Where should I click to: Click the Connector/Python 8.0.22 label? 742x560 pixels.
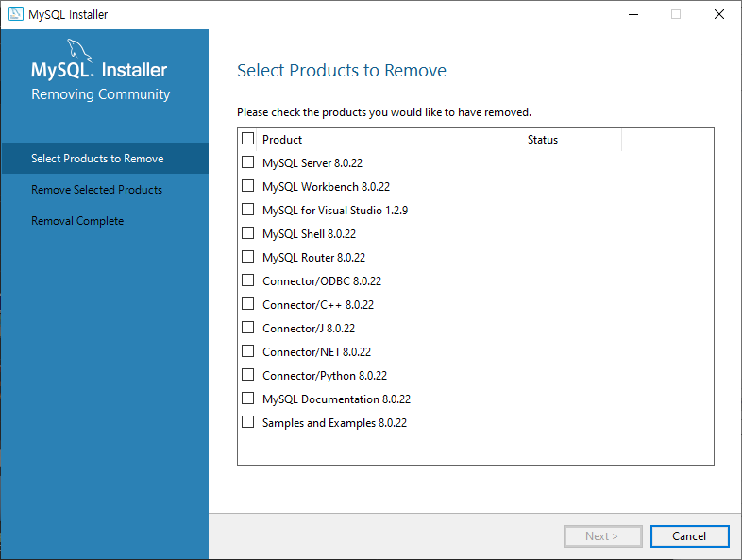pos(325,377)
